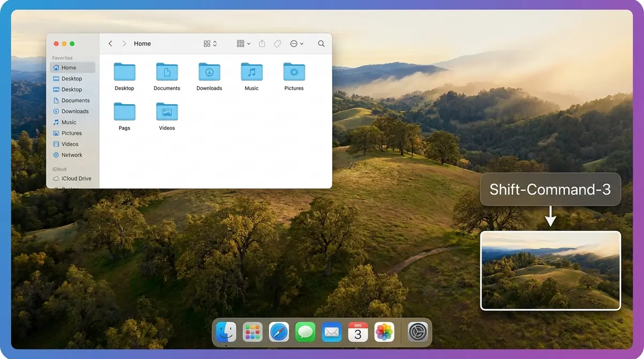Viewport: 644px width, 359px height.
Task: Open Finder from the Dock
Action: click(226, 332)
